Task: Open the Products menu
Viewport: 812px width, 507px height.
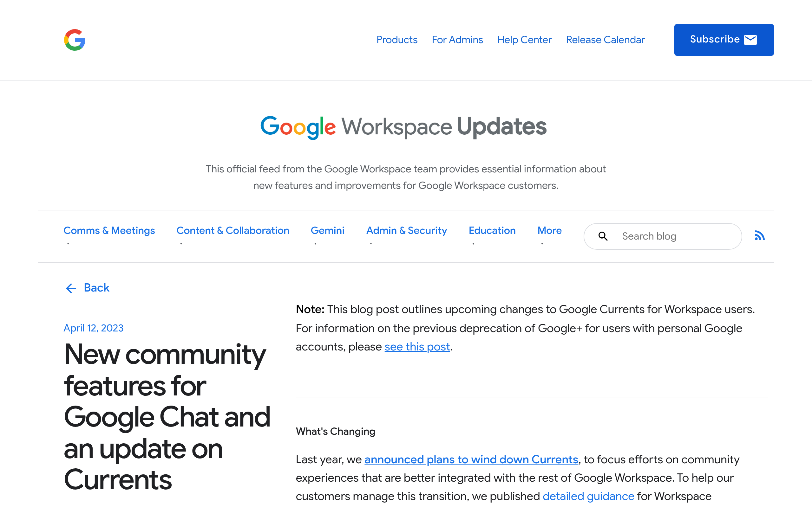Action: (x=397, y=40)
